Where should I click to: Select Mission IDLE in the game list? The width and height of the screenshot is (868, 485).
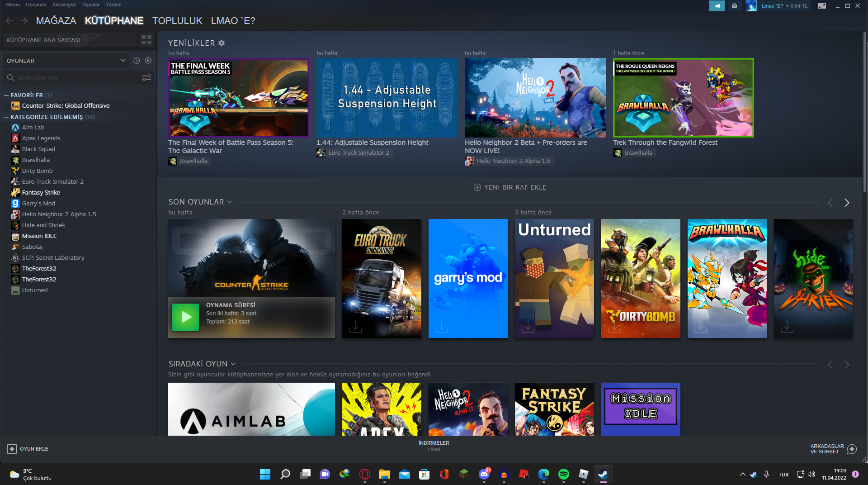(x=39, y=236)
